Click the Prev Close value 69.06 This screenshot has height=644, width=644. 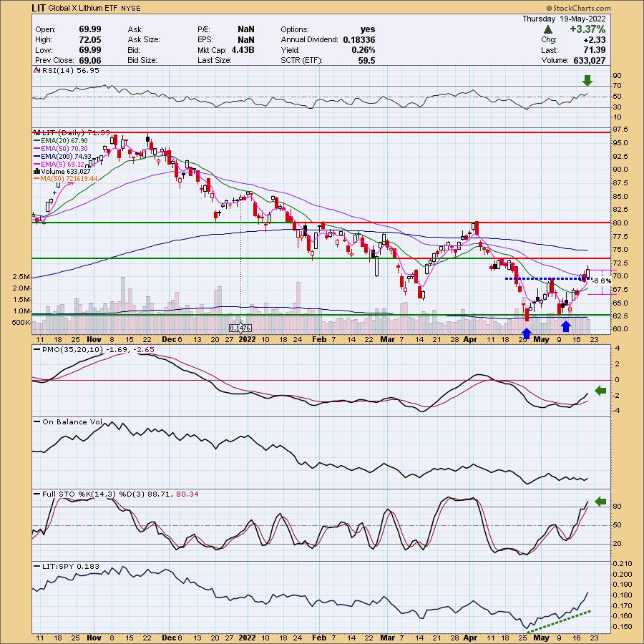coord(90,60)
